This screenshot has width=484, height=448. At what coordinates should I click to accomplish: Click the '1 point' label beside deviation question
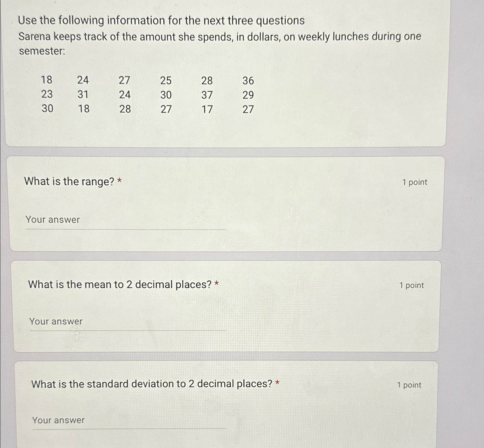[x=409, y=385]
